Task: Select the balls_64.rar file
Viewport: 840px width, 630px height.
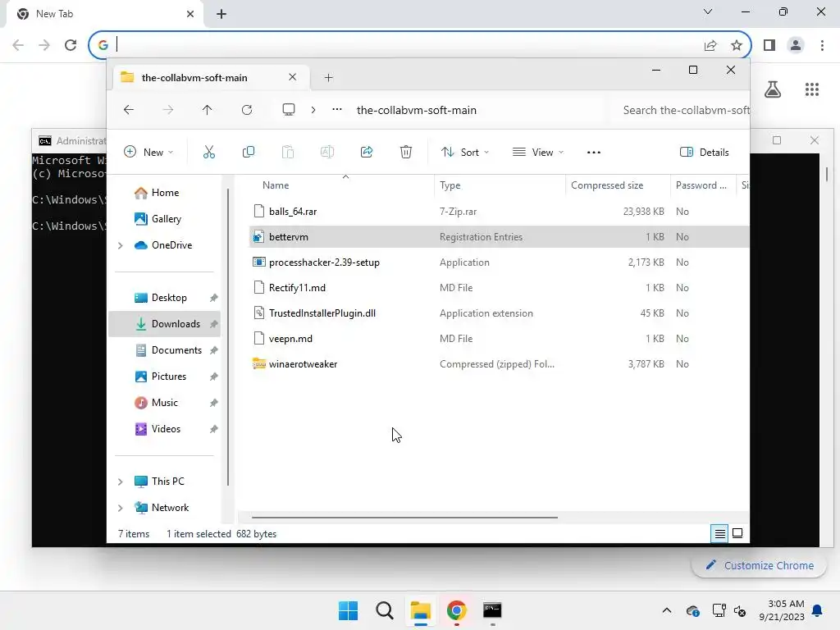Action: (x=293, y=212)
